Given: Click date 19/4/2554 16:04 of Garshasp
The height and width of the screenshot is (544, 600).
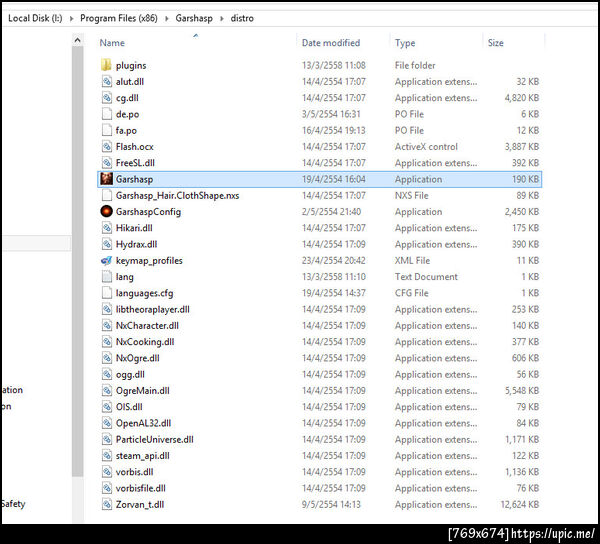Looking at the screenshot, I should [x=334, y=179].
